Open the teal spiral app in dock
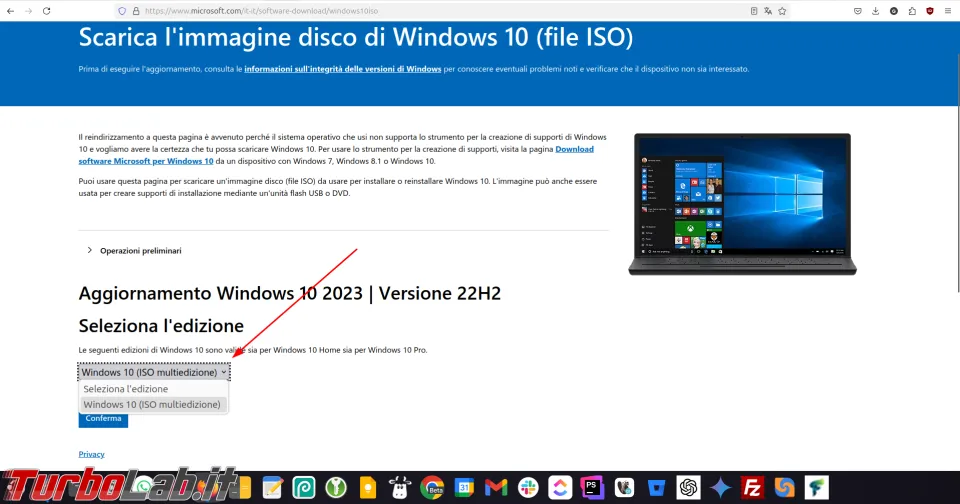This screenshot has width=960, height=504. pyautogui.click(x=304, y=487)
